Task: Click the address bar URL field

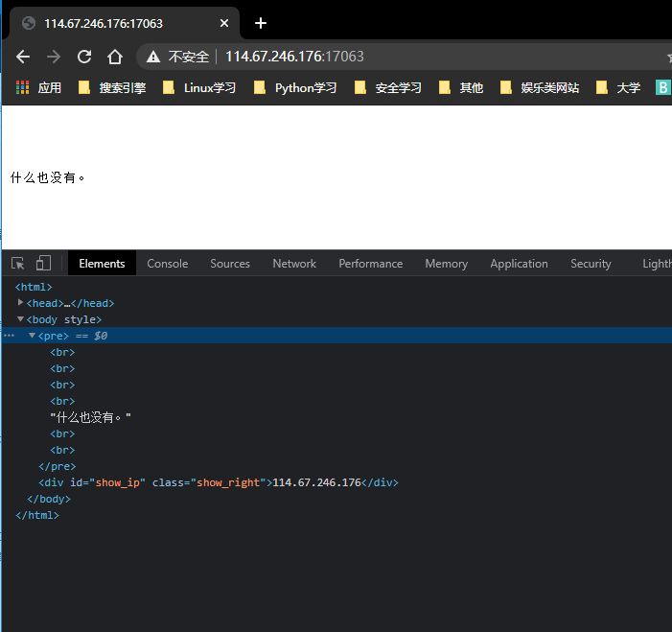Action: tap(383, 57)
